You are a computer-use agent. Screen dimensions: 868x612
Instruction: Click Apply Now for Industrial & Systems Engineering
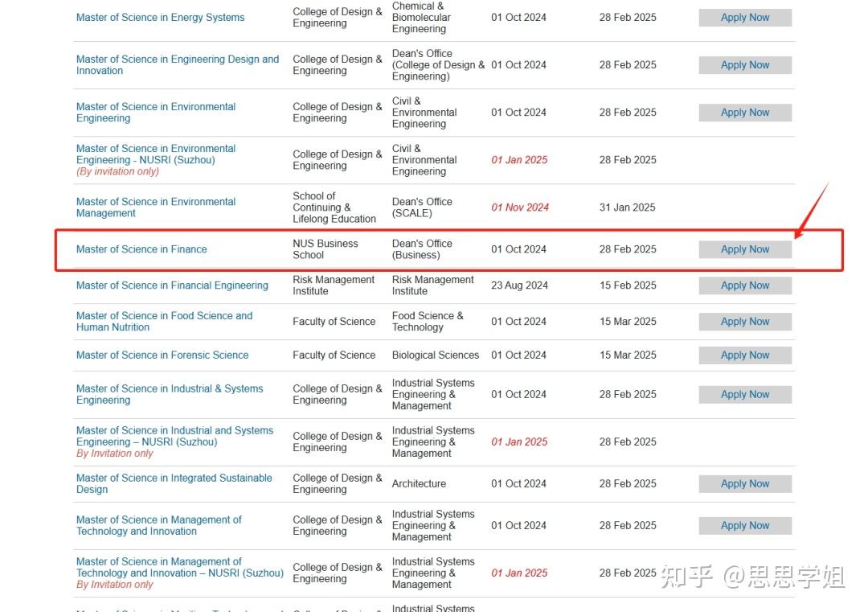(744, 394)
